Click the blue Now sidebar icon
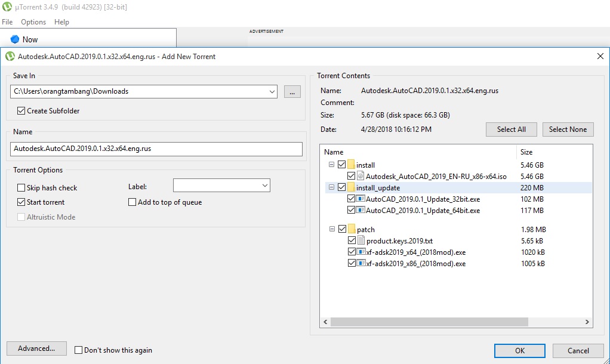This screenshot has height=364, width=610. coord(15,39)
